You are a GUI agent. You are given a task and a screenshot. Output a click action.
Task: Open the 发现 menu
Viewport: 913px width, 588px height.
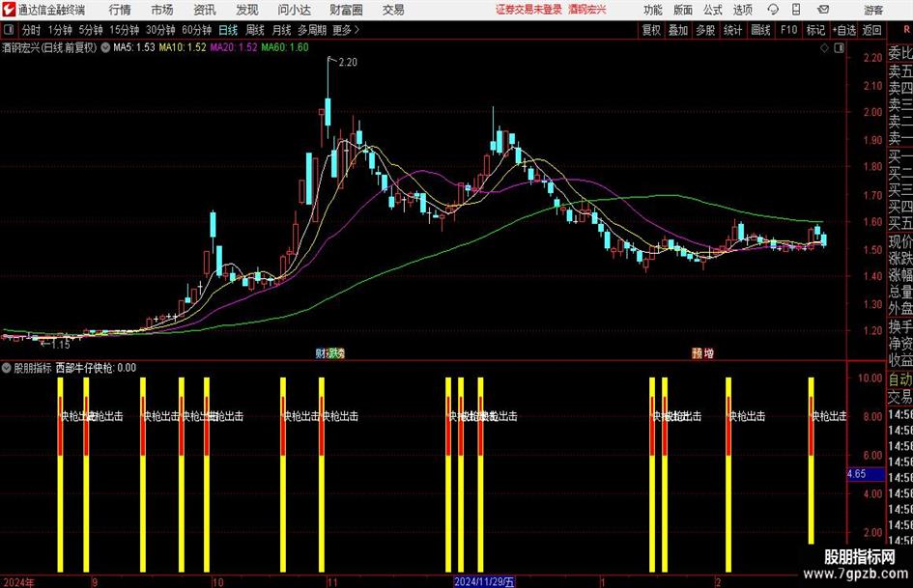(247, 10)
